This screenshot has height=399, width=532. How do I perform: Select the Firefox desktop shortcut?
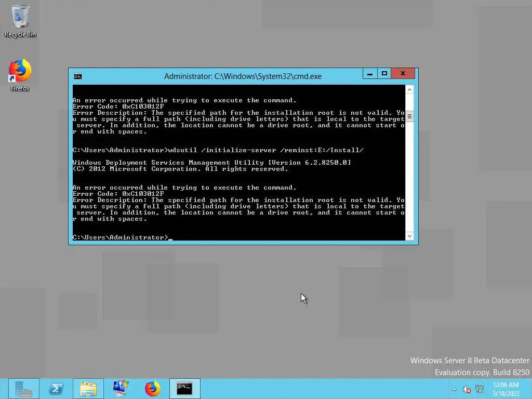tap(20, 75)
